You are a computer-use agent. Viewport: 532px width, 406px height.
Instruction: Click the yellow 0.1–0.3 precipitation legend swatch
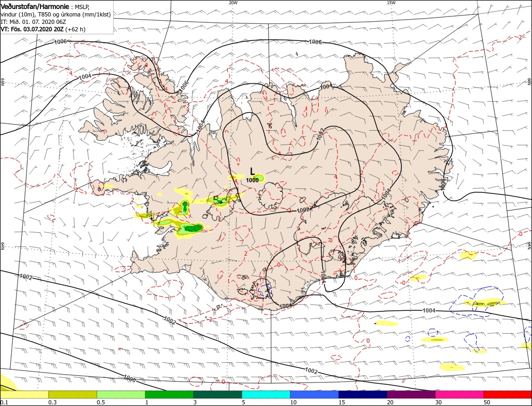click(x=24, y=394)
